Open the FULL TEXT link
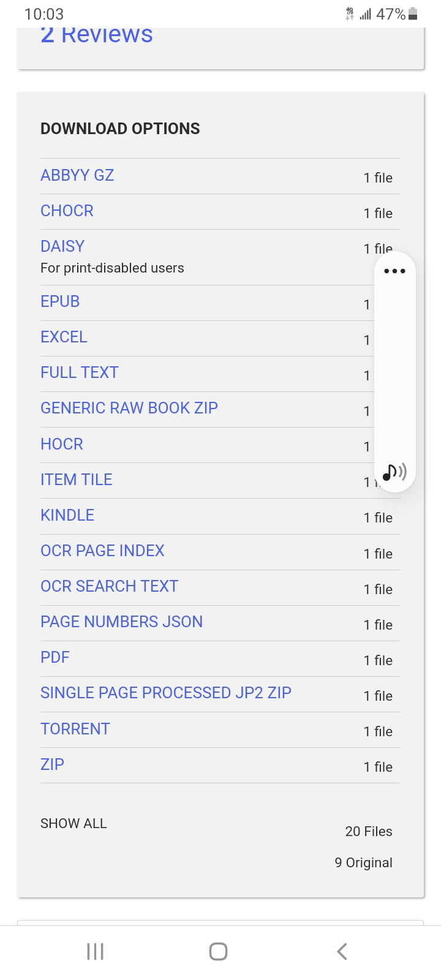The height and width of the screenshot is (980, 441). coord(80,372)
